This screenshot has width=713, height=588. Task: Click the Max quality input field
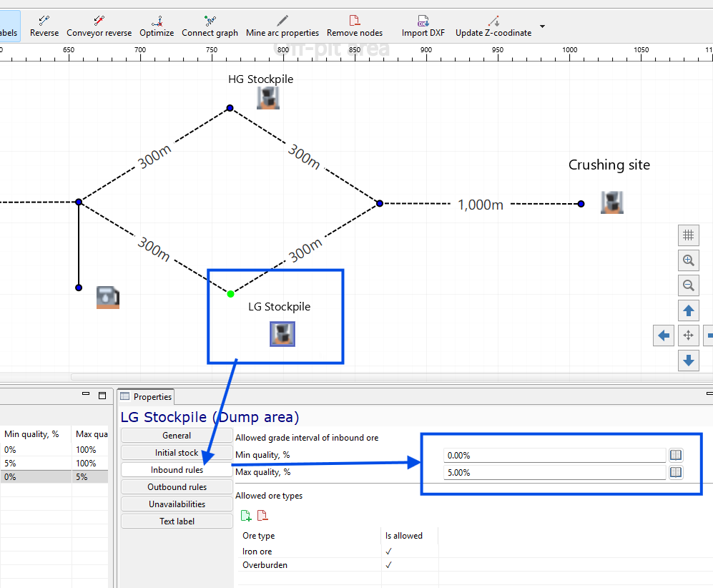pyautogui.click(x=555, y=473)
